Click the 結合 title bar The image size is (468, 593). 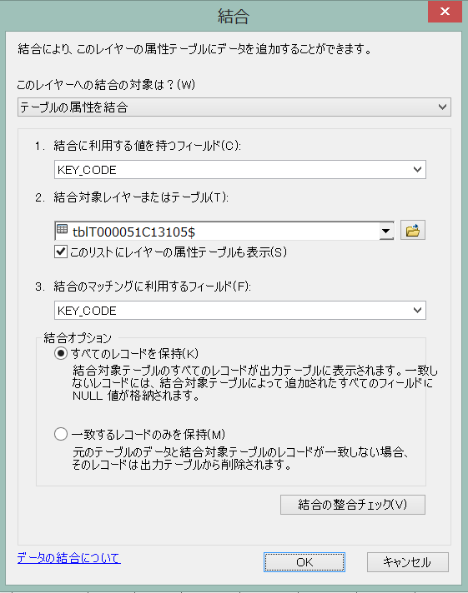[x=233, y=16]
